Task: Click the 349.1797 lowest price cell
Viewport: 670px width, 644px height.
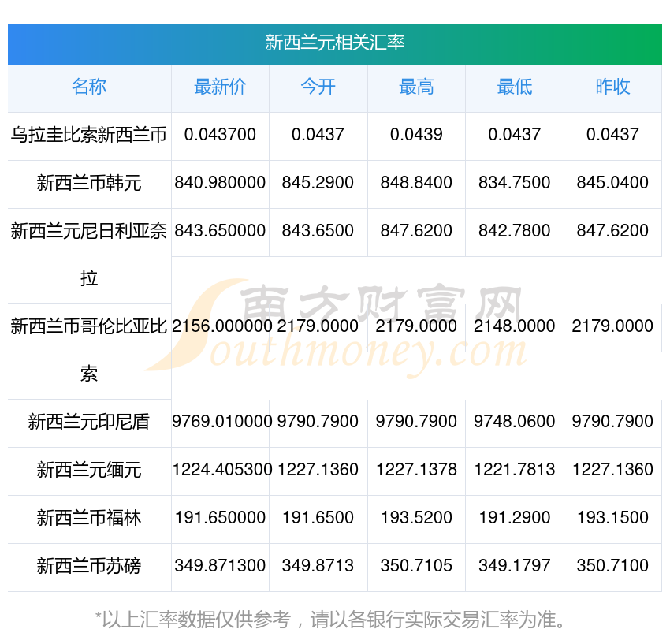Action: point(514,566)
